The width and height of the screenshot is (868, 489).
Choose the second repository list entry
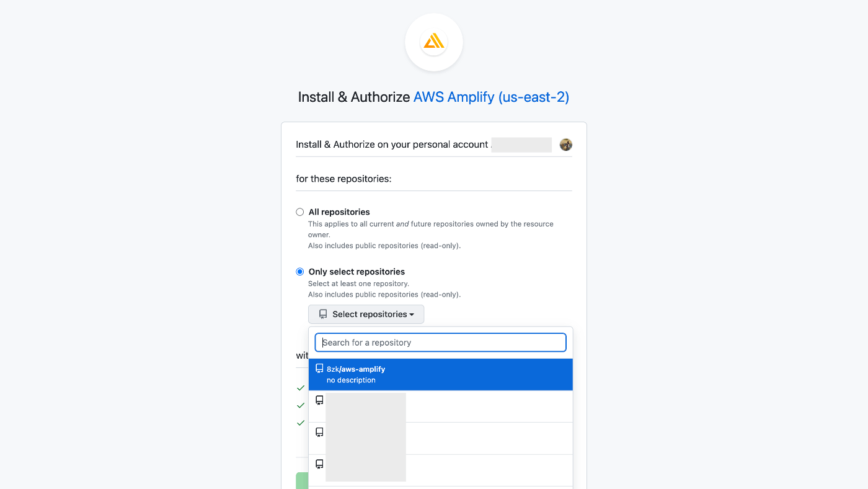(x=441, y=406)
